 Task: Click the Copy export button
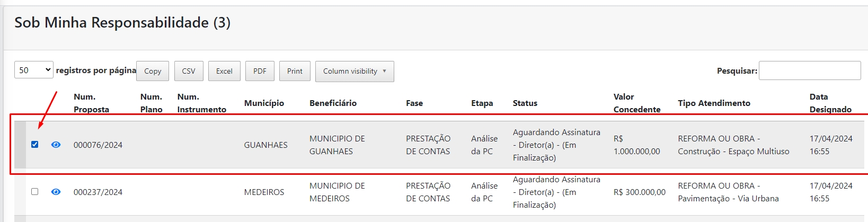[153, 72]
